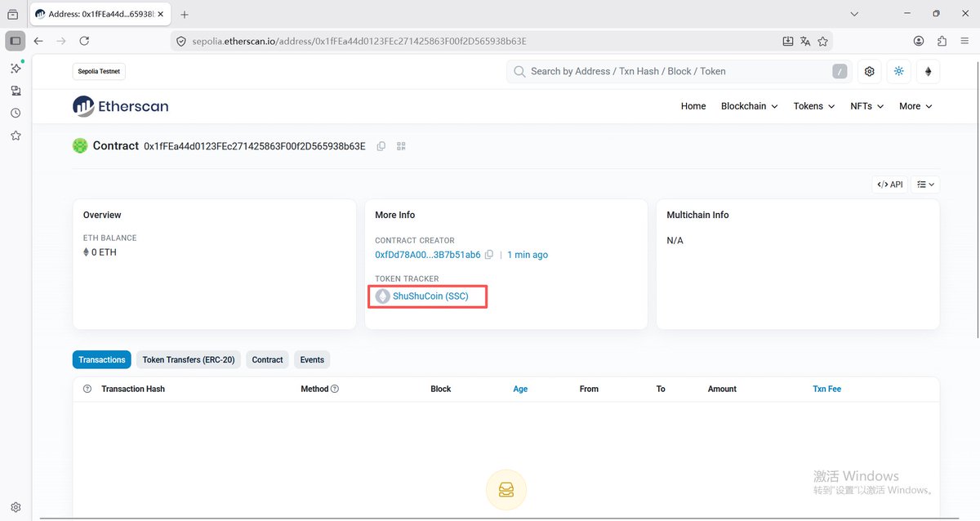Focus the Search by Address field
This screenshot has height=521, width=980.
tap(679, 72)
